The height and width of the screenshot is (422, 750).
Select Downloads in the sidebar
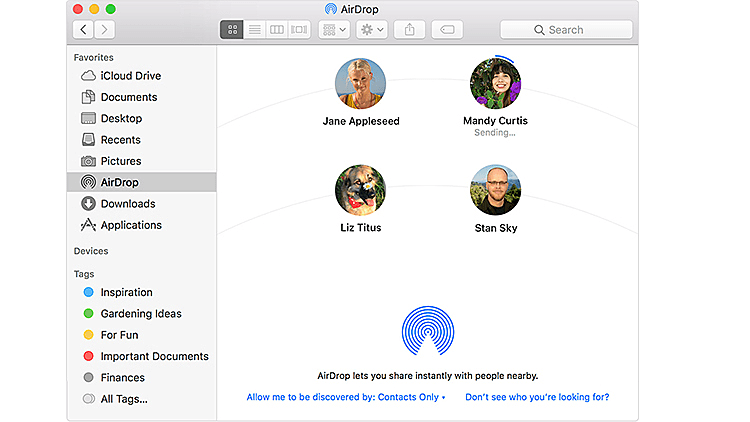128,204
